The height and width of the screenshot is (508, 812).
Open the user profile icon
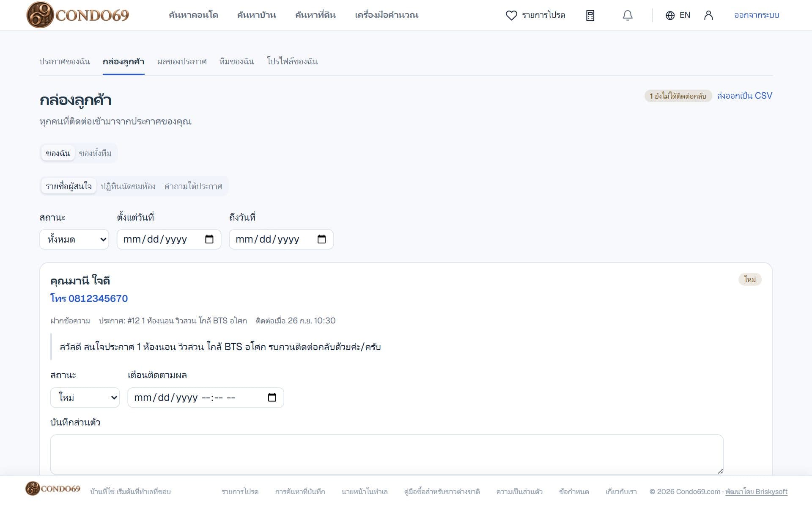tap(708, 15)
